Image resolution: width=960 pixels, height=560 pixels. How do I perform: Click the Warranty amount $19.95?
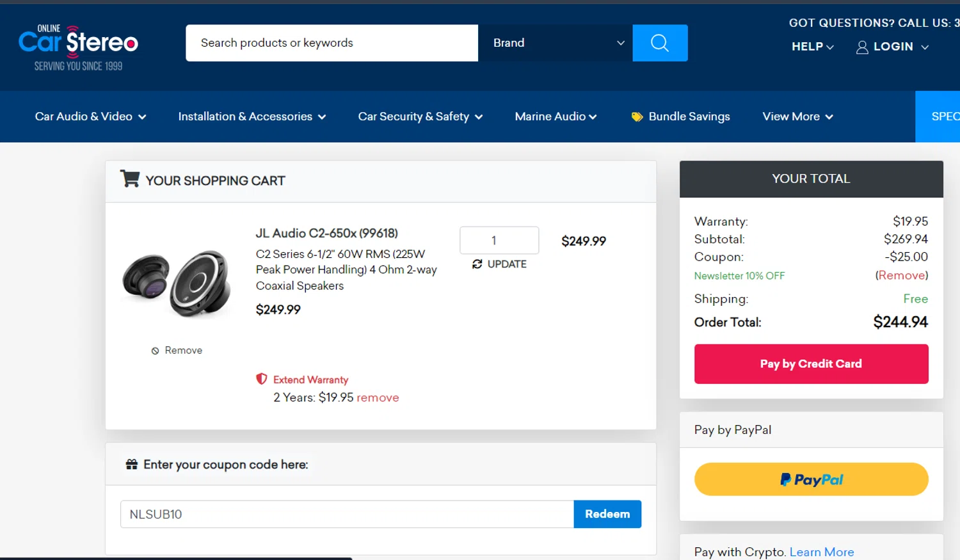pyautogui.click(x=910, y=221)
